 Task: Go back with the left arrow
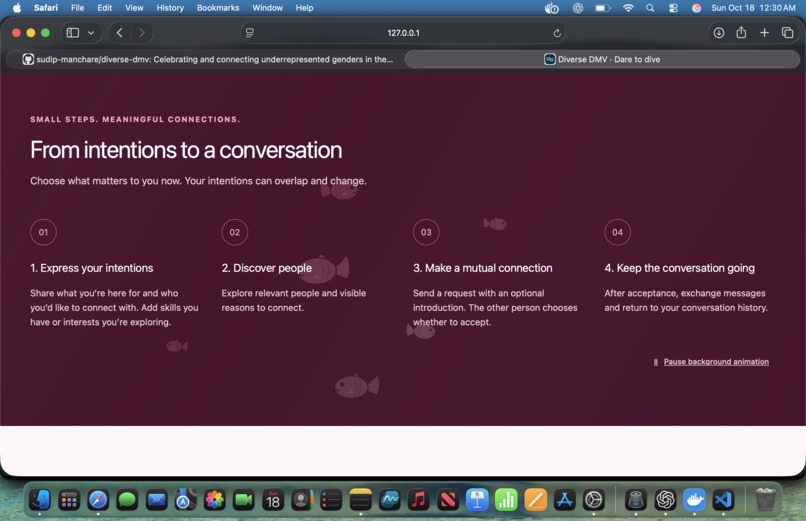click(x=119, y=33)
